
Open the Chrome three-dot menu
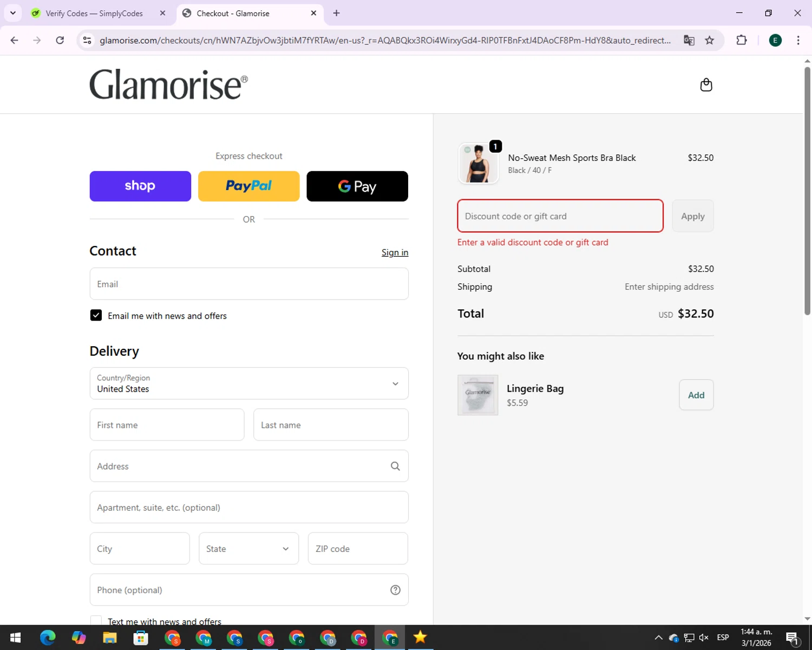point(798,40)
